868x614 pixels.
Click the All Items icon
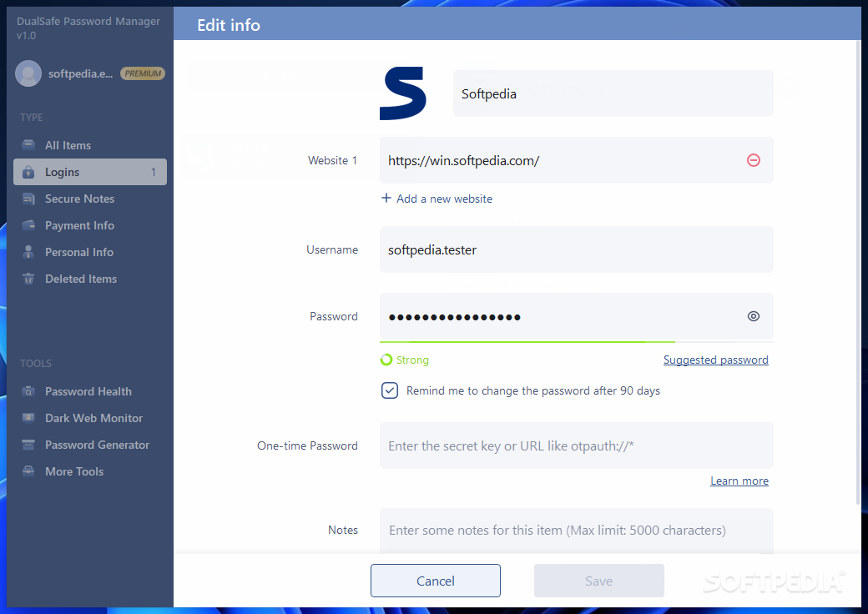28,145
